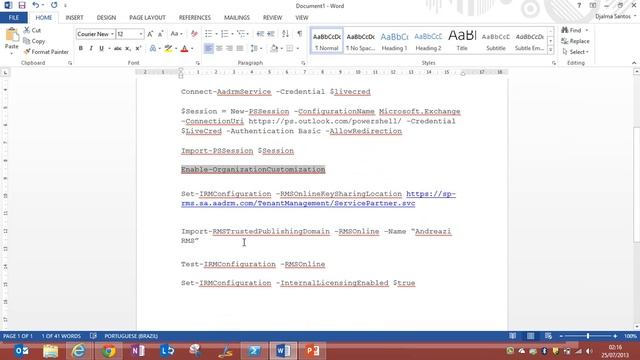This screenshot has height=360, width=640.
Task: Open the Select dropdown in Editing group
Action: [x=575, y=52]
